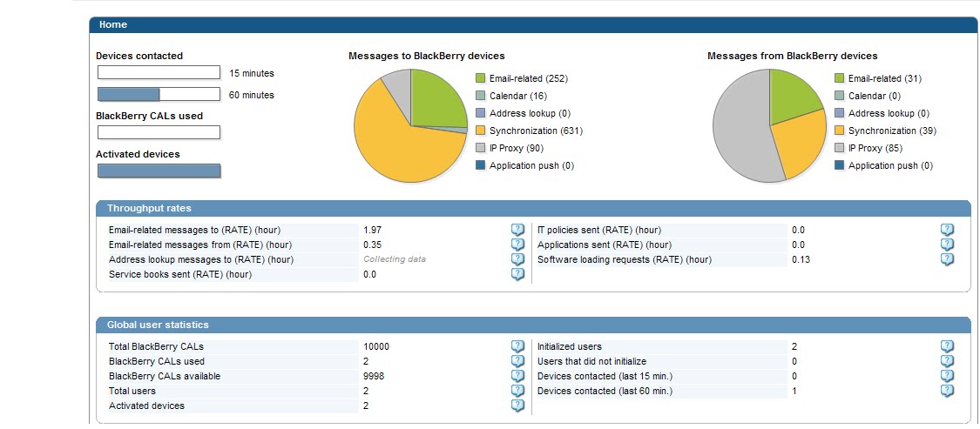980x429 pixels.
Task: Open help next to BlackBerry CALs available
Action: click(x=517, y=376)
